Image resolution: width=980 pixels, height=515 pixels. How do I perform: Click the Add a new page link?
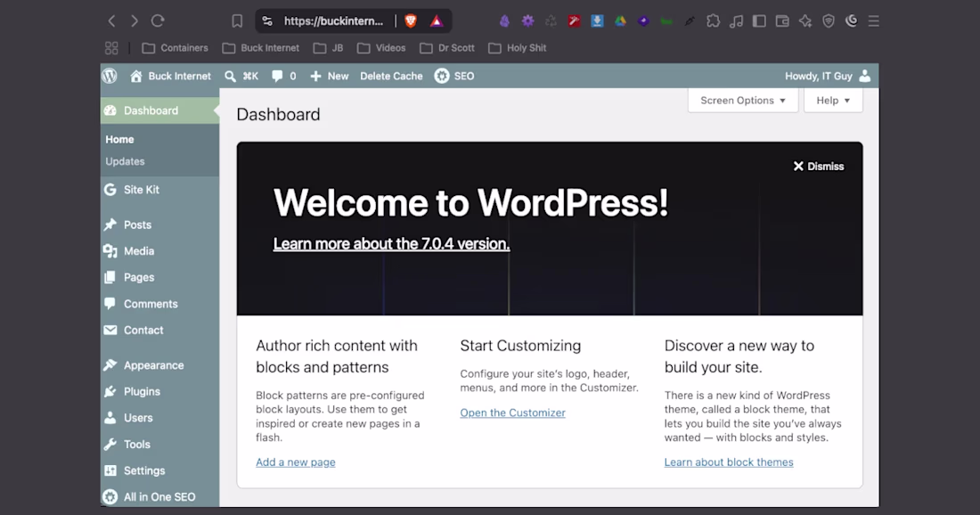tap(296, 462)
